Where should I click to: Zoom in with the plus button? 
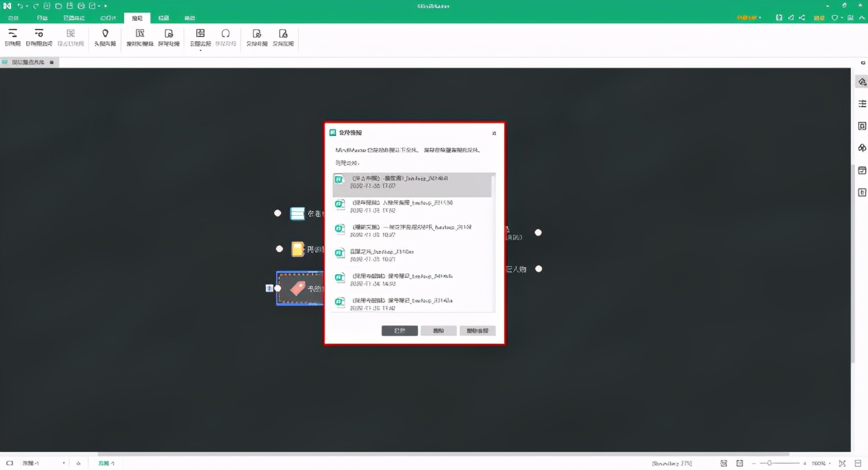pos(804,463)
